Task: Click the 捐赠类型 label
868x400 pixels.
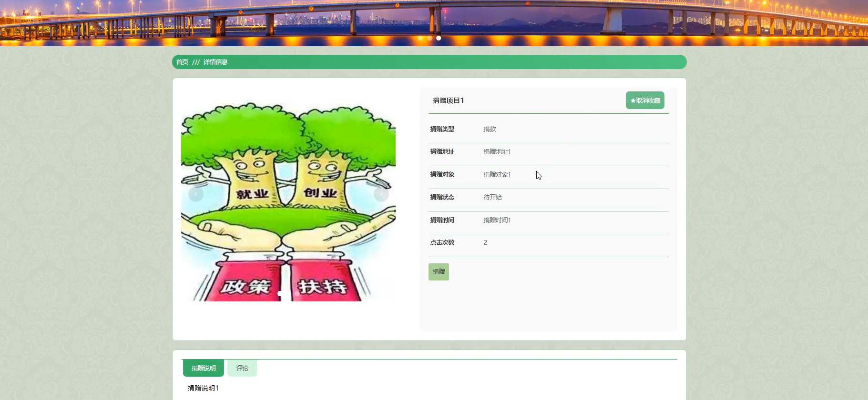Action: pos(442,129)
